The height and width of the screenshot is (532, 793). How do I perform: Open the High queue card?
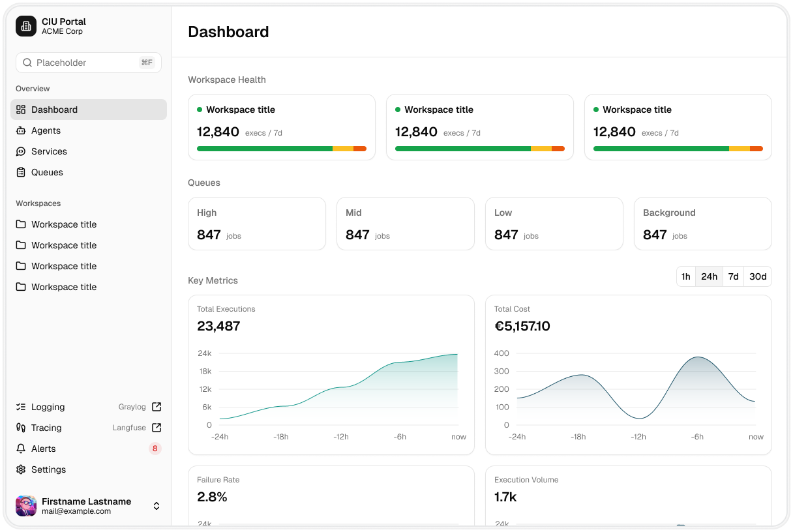coord(257,224)
